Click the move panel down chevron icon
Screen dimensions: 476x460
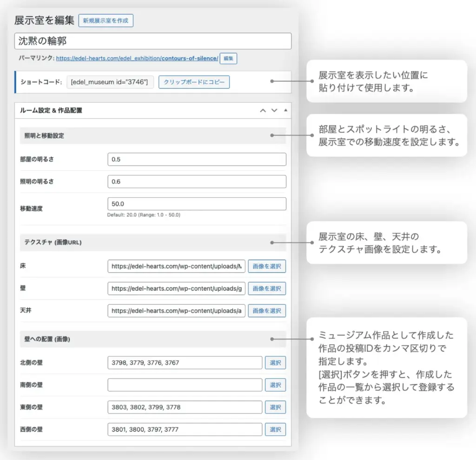point(274,111)
